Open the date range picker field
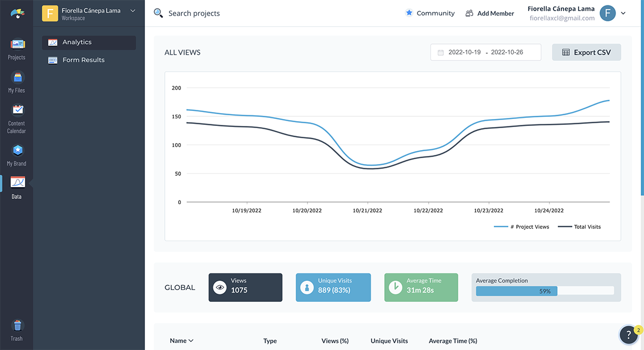 [486, 53]
